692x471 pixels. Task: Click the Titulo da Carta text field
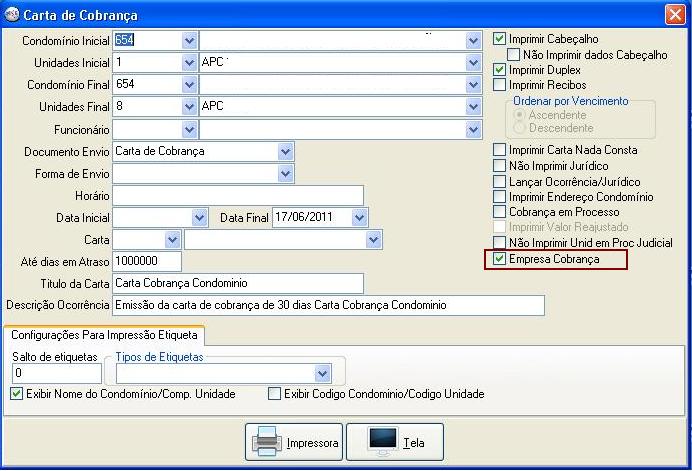tap(238, 283)
